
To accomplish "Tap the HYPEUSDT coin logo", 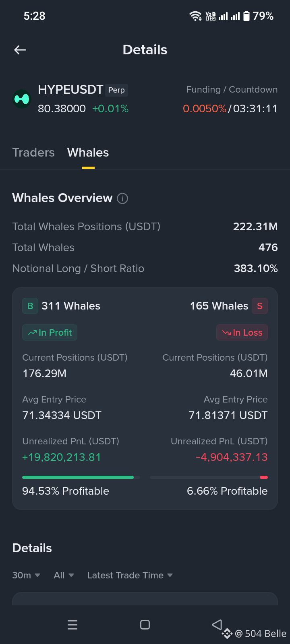I will point(22,99).
